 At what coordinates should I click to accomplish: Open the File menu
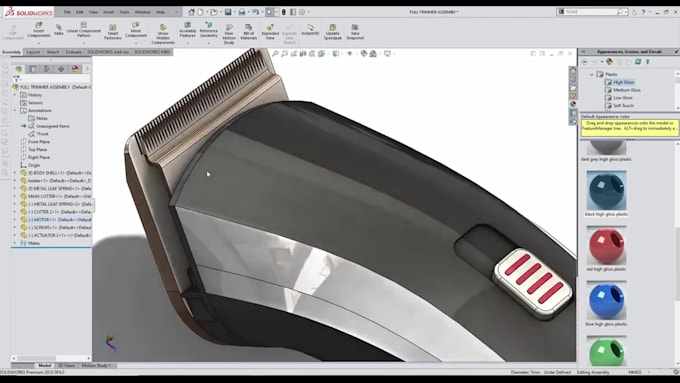[x=67, y=12]
